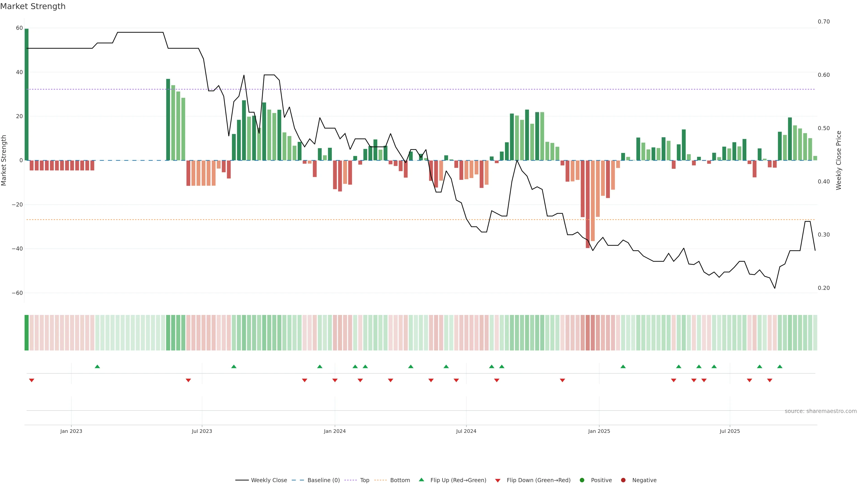Click the Jan 2024 x-axis label
868x488 pixels.
coord(335,431)
